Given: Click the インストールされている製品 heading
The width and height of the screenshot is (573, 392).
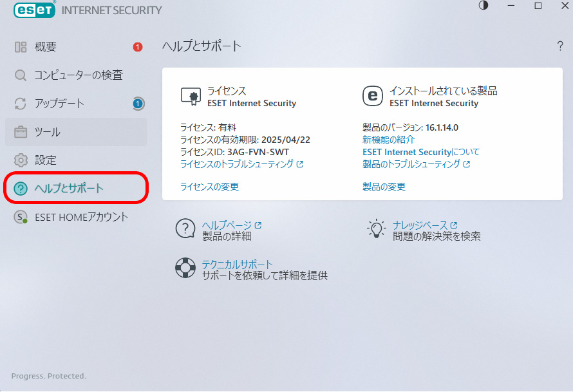Looking at the screenshot, I should coord(444,91).
